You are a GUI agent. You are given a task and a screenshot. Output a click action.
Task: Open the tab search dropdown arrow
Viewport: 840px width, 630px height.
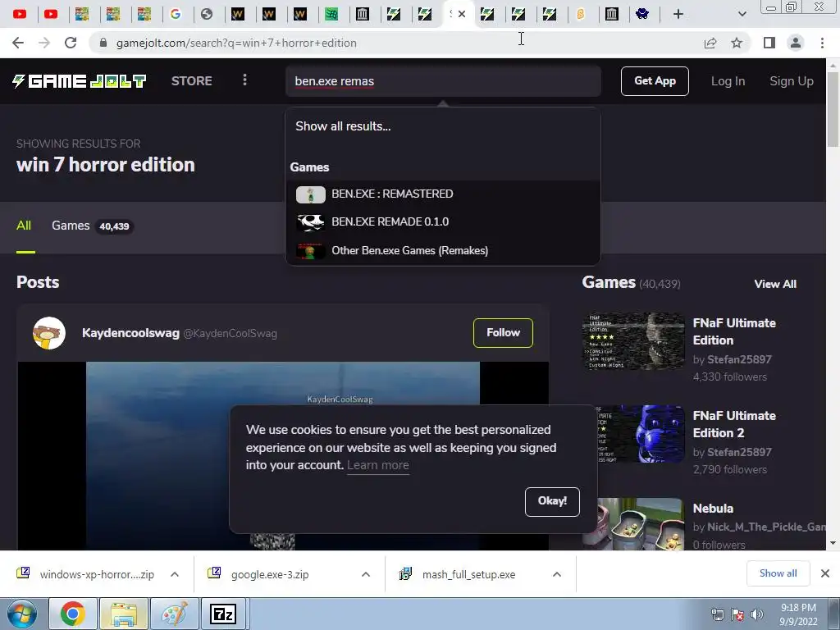click(742, 14)
